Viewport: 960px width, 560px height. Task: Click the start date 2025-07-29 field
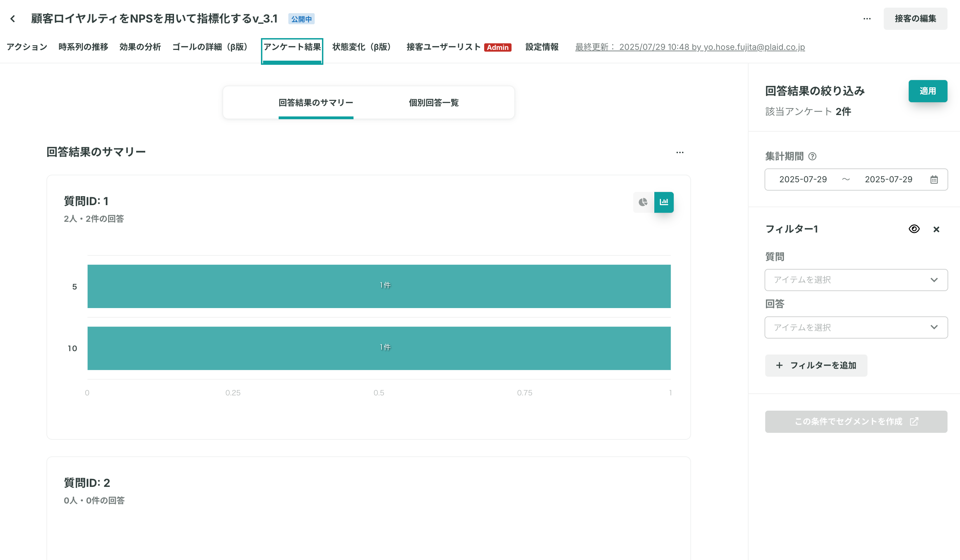point(803,180)
